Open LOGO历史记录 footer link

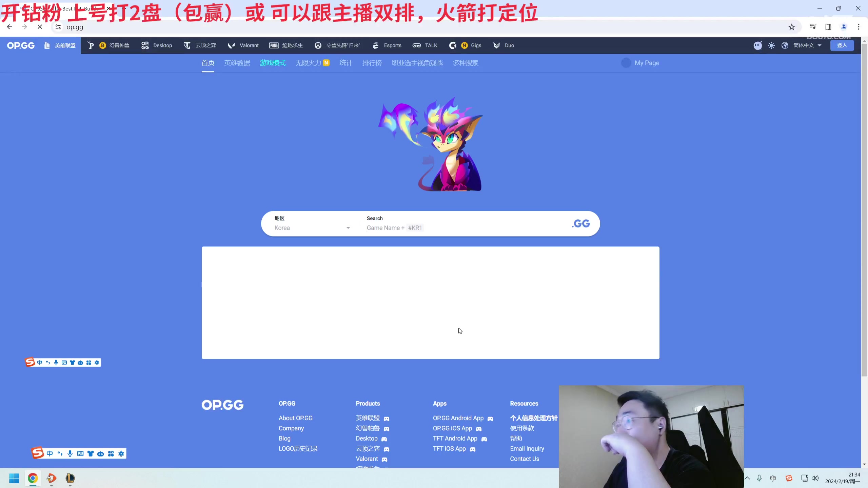tap(298, 449)
